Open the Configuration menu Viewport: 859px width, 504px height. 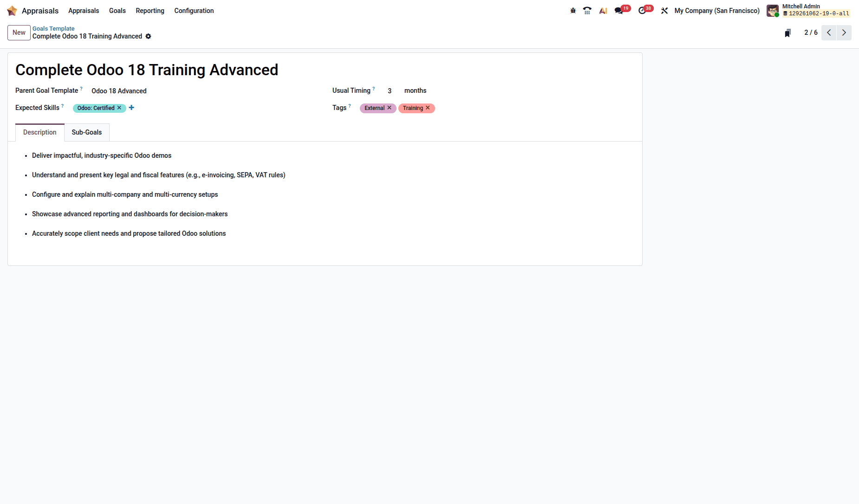(x=194, y=11)
